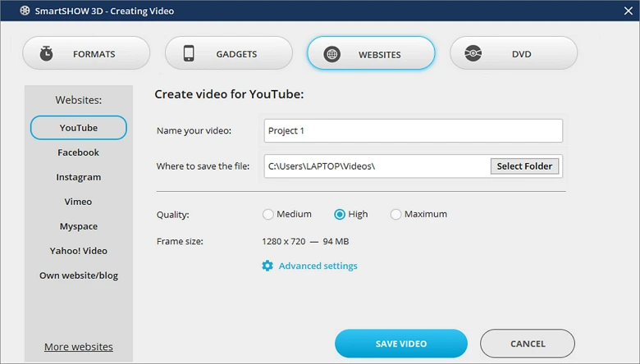The image size is (640, 364).
Task: Click the frame size value 1280 x 720
Action: 284,242
